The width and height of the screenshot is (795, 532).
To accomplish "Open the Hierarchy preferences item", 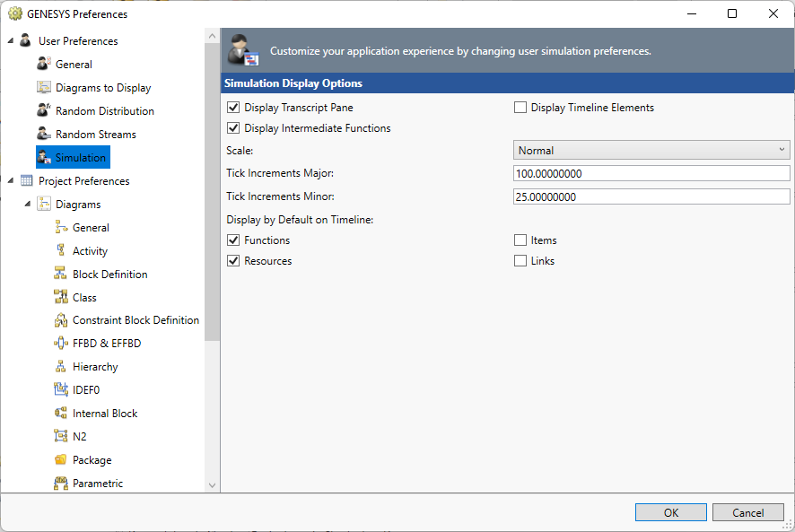I will coord(95,367).
